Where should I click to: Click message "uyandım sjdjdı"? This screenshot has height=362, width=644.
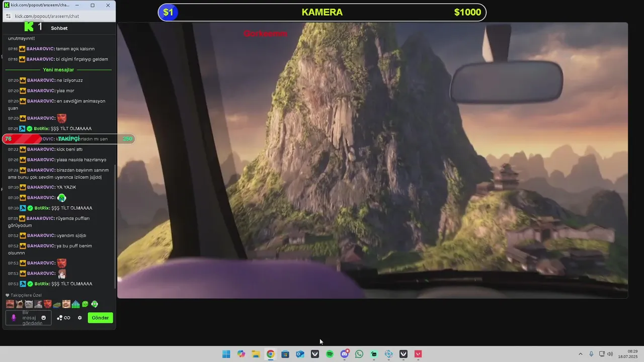[71, 236]
